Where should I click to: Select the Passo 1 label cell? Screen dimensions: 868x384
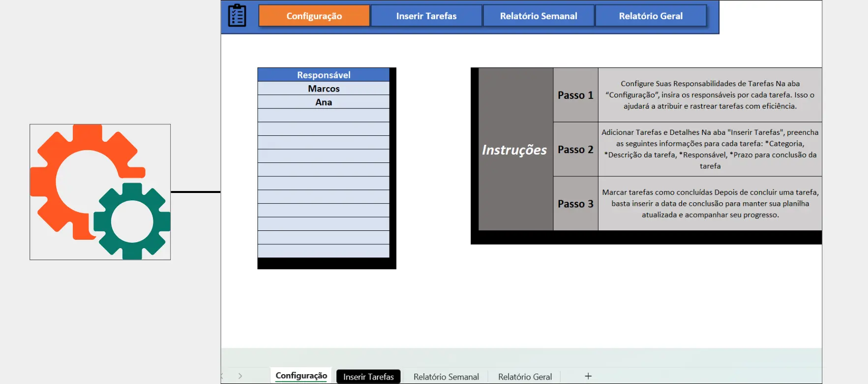tap(575, 95)
